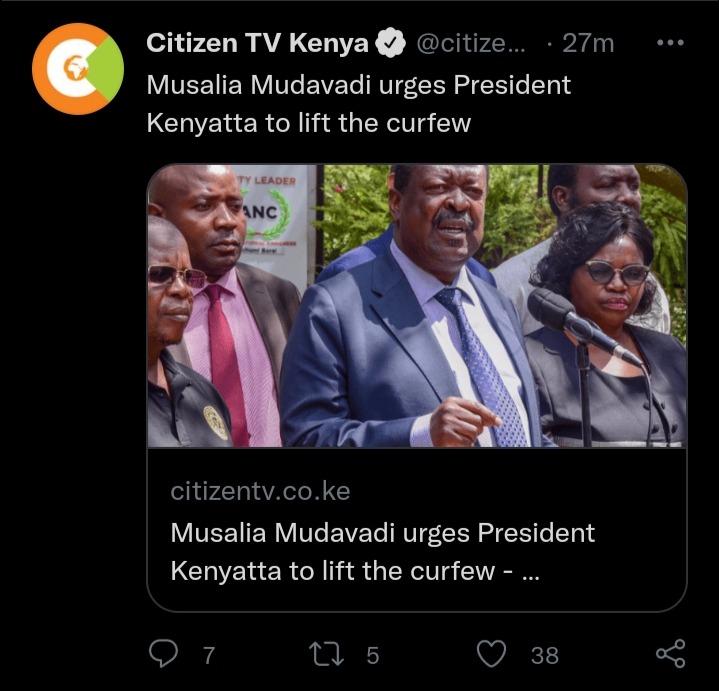Screen dimensions: 719x691
Task: Open the article preview photo
Action: pos(417,305)
